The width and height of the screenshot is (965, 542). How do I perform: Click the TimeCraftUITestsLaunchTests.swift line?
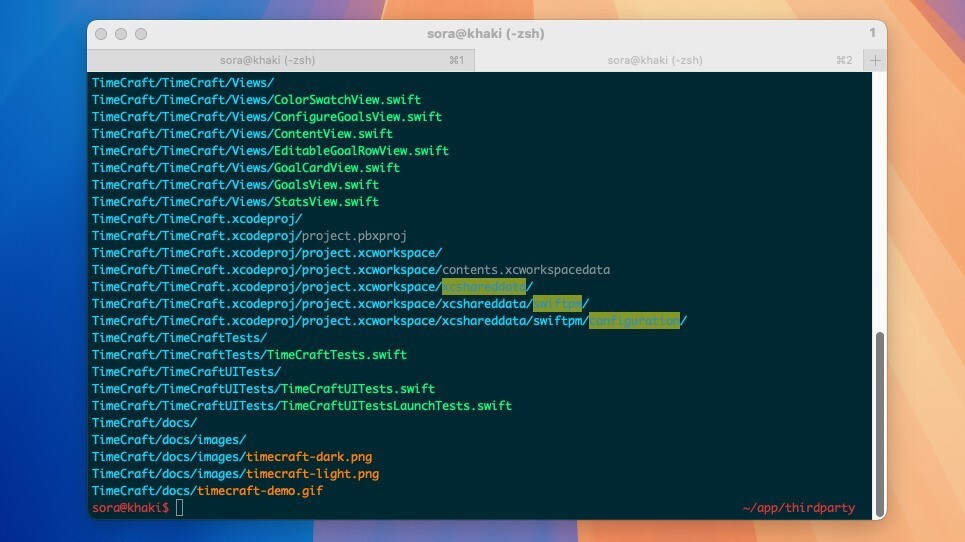tap(302, 405)
